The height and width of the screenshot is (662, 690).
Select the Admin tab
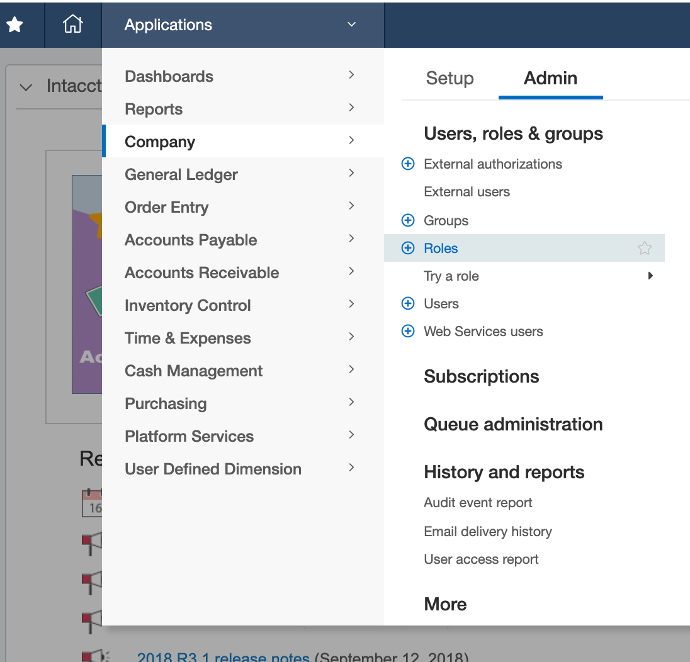(551, 78)
